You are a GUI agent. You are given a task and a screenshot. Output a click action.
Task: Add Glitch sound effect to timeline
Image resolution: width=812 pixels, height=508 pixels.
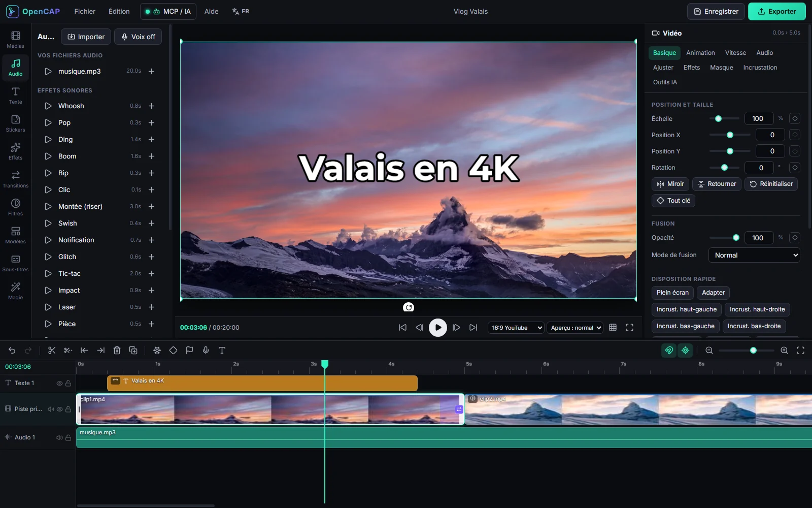[x=151, y=257]
